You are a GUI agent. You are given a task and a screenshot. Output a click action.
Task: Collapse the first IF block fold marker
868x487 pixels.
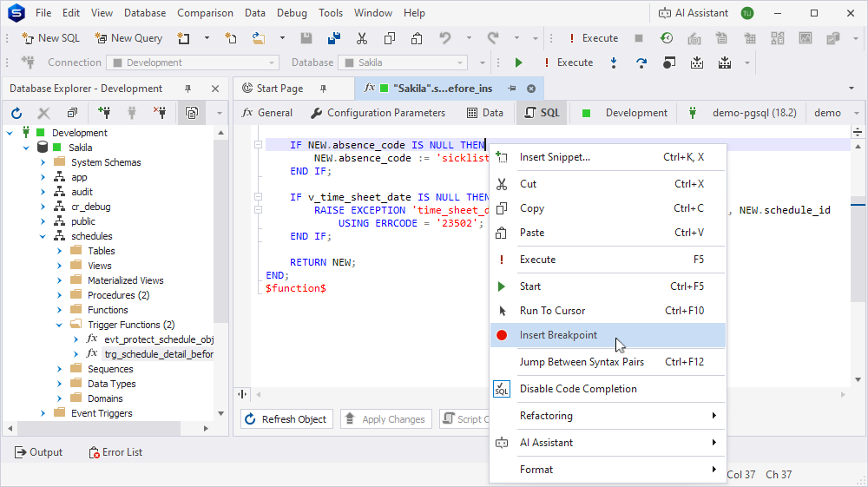(x=258, y=145)
